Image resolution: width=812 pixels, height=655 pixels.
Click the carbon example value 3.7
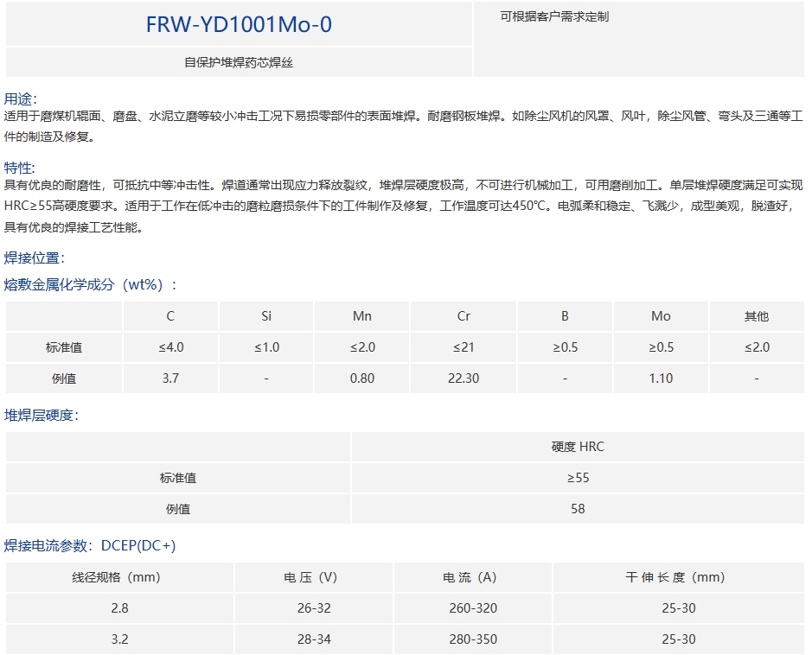170,378
